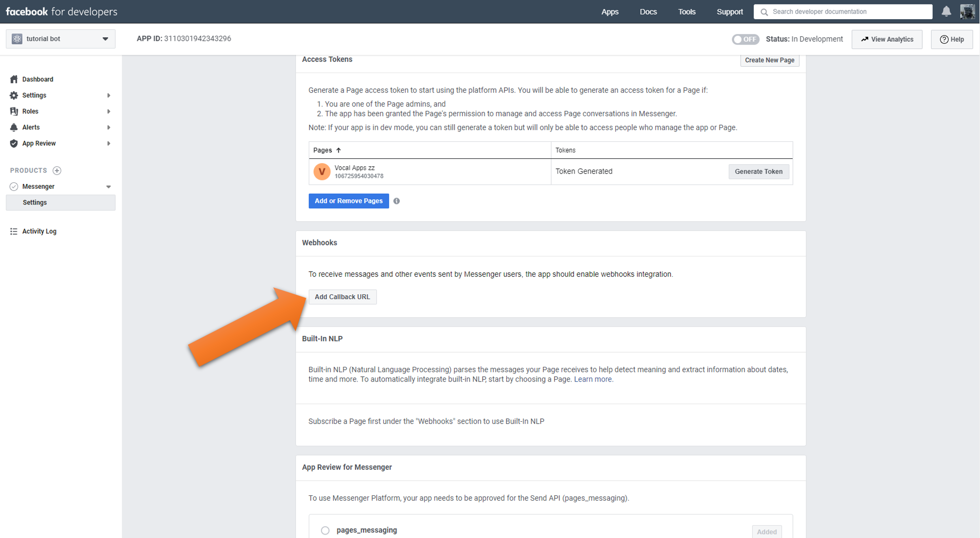Click info icon beside Add or Remove Pages
Screen dimensions: 980x538
[396, 201]
